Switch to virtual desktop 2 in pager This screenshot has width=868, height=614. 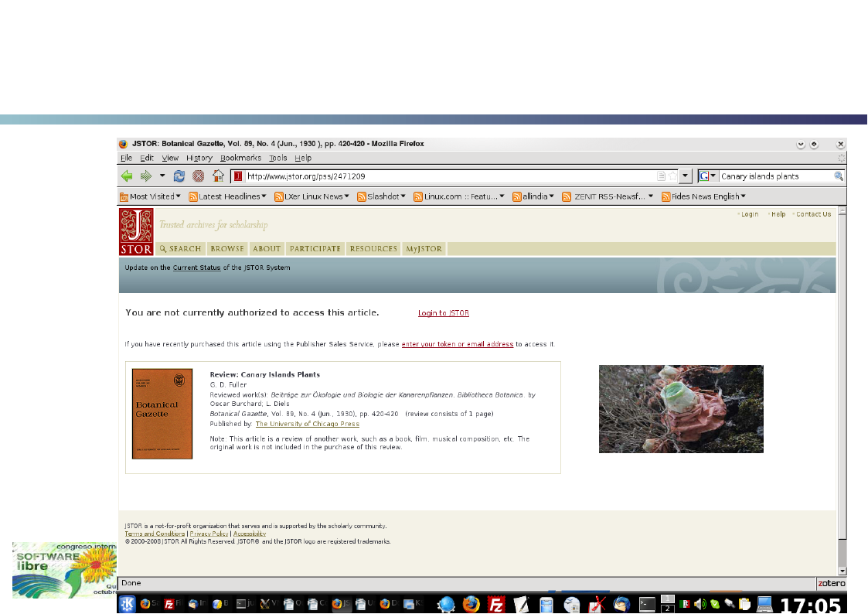pyautogui.click(x=668, y=609)
